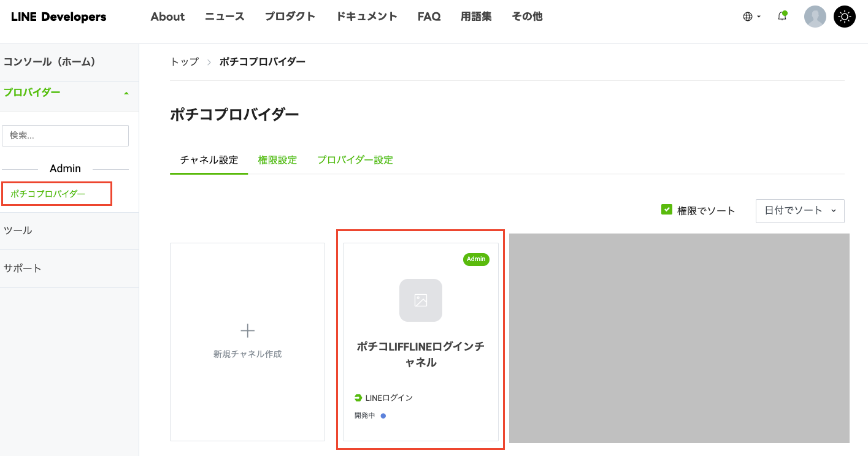Open About menu
The height and width of the screenshot is (456, 868).
[x=167, y=17]
